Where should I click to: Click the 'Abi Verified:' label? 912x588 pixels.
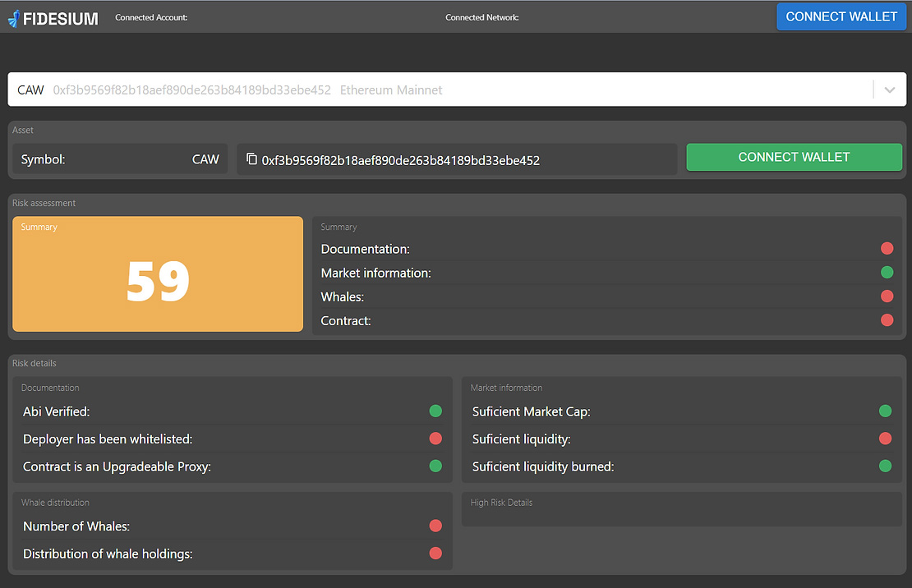click(x=57, y=411)
